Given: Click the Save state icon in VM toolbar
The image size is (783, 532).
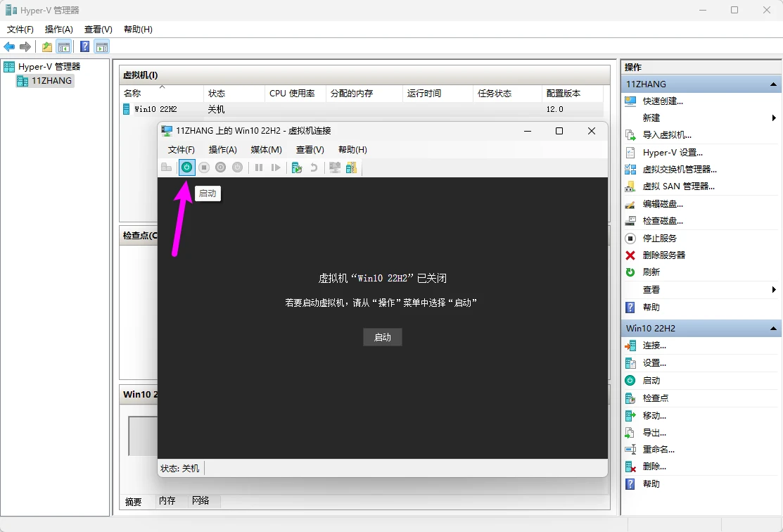Looking at the screenshot, I should [238, 167].
